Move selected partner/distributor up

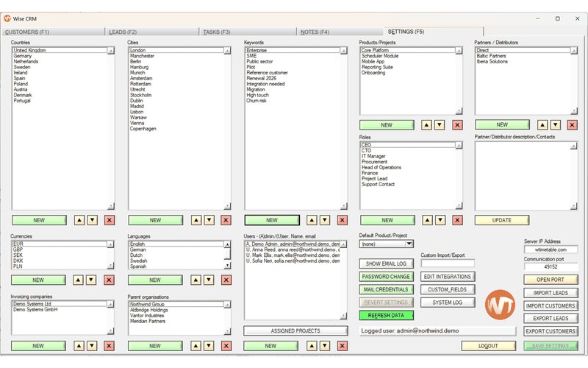(x=542, y=124)
